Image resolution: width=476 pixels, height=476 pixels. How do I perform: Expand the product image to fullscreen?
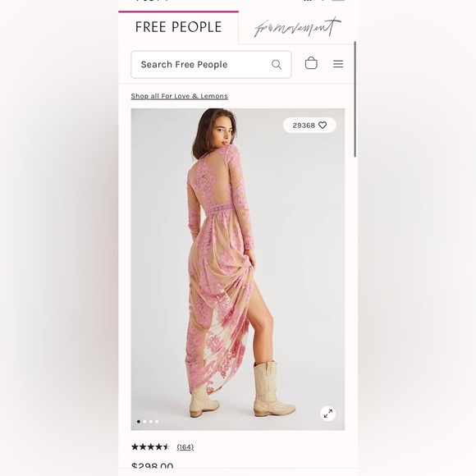(x=327, y=414)
